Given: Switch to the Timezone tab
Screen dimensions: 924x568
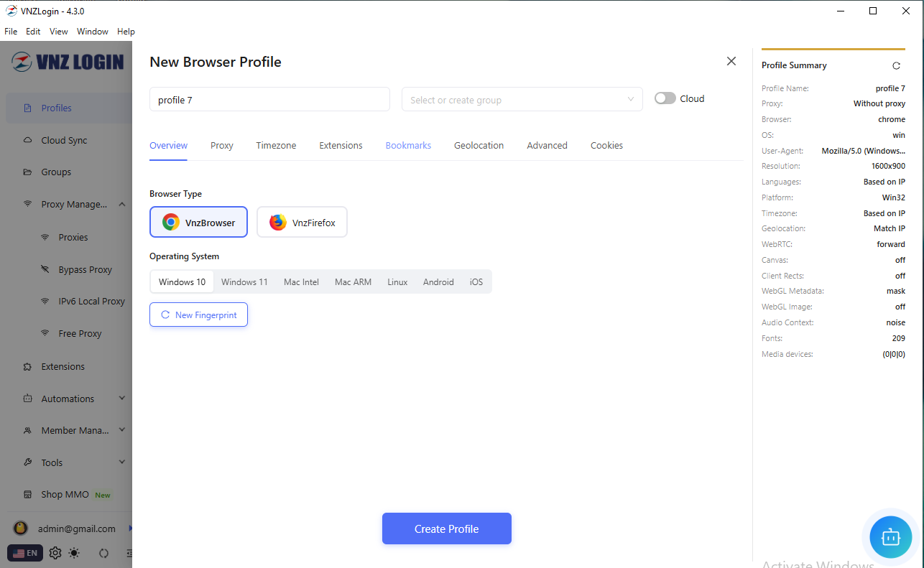Looking at the screenshot, I should pyautogui.click(x=276, y=145).
